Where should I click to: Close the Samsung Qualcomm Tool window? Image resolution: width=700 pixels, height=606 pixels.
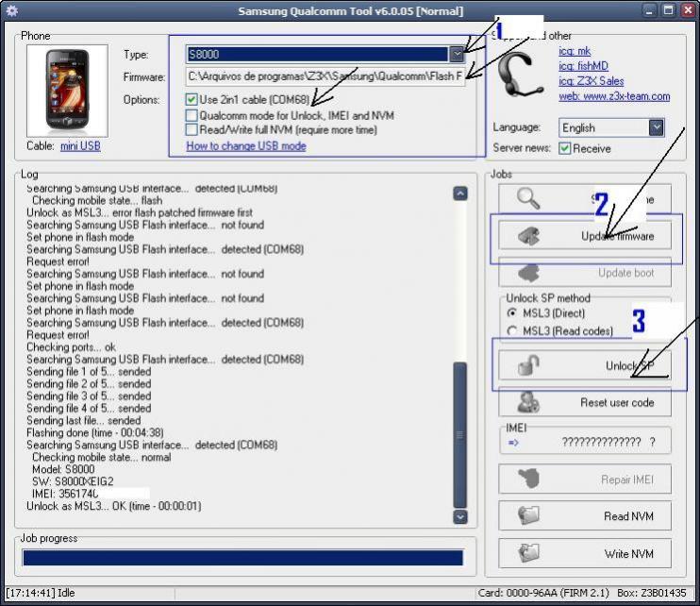688,10
